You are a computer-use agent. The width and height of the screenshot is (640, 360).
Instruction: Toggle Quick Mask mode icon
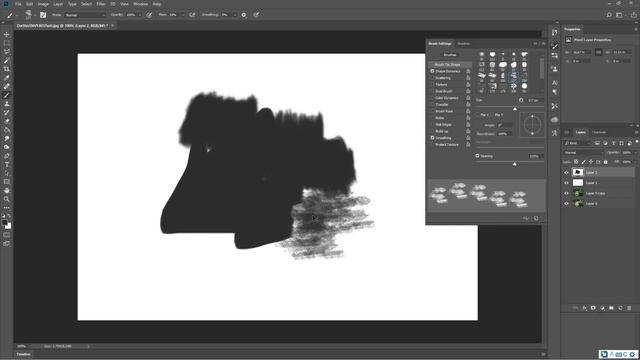coord(7,235)
